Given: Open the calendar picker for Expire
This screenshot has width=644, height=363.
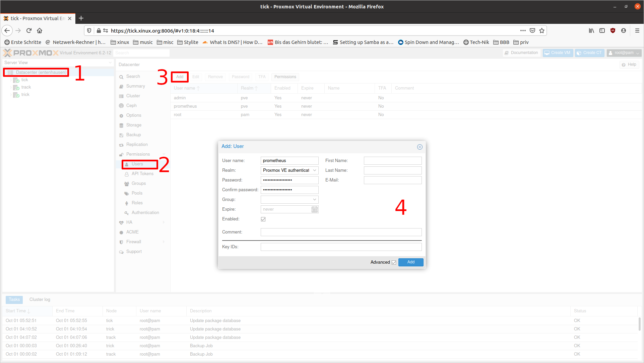Looking at the screenshot, I should pyautogui.click(x=314, y=209).
